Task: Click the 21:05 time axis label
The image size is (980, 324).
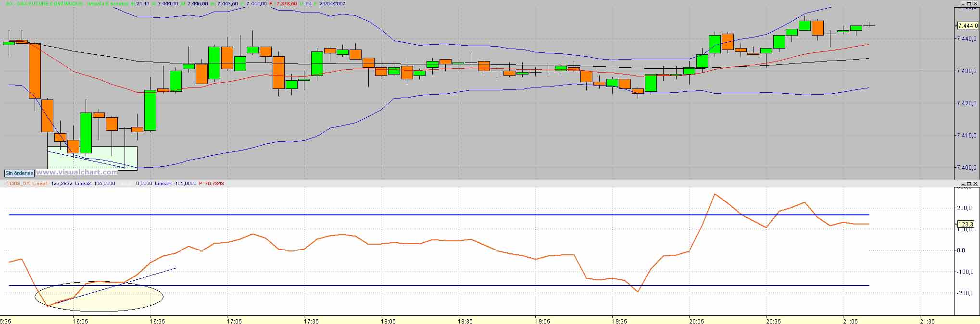Action: 850,321
